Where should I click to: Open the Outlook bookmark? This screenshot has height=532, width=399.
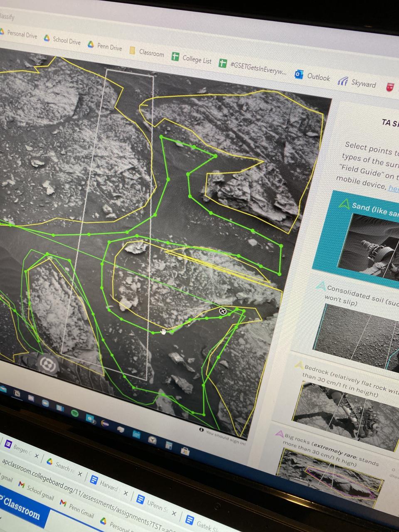(x=312, y=76)
